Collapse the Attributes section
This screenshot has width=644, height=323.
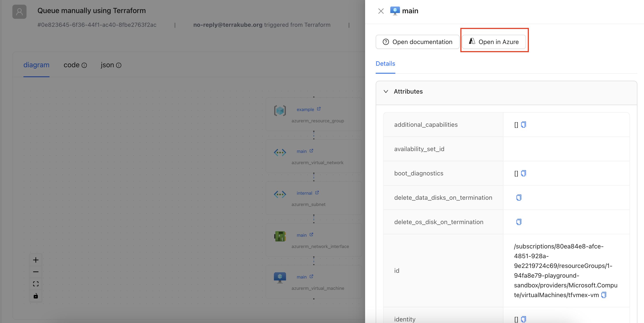click(386, 92)
